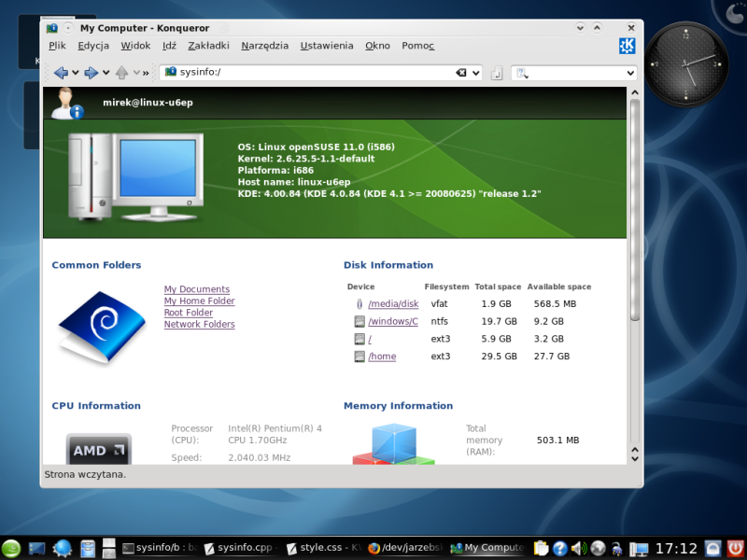Click the USB drive icon for /media/disk
747x560 pixels.
point(359,304)
